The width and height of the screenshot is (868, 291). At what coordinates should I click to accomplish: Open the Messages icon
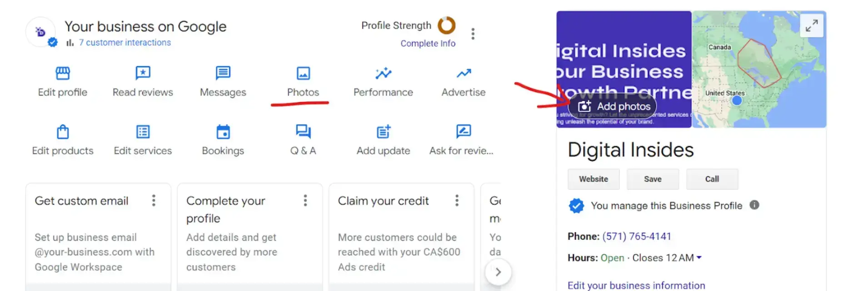[223, 73]
